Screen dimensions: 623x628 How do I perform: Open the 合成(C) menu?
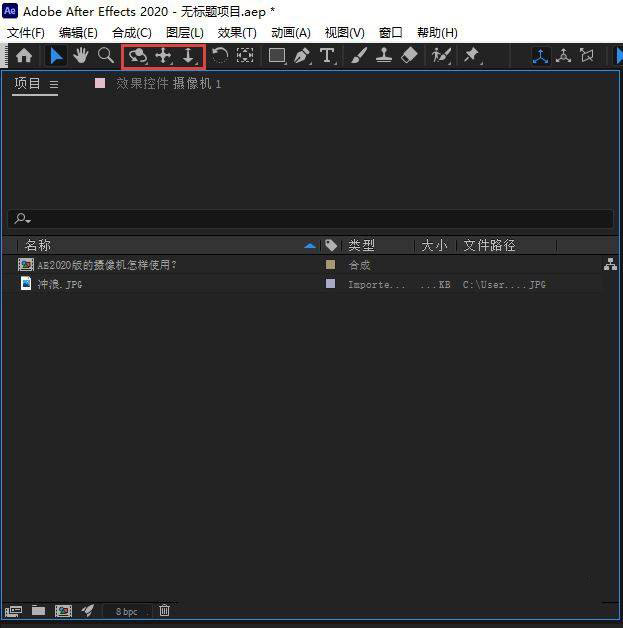pyautogui.click(x=132, y=32)
